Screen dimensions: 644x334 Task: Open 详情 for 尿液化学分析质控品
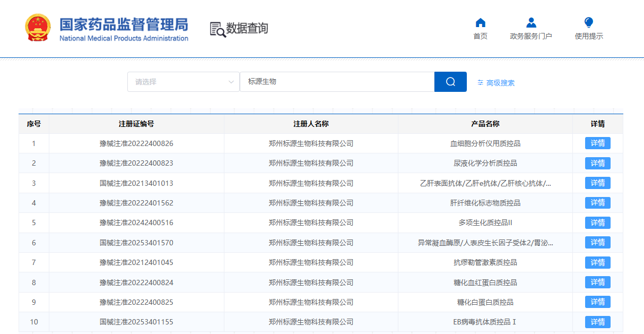coord(597,163)
